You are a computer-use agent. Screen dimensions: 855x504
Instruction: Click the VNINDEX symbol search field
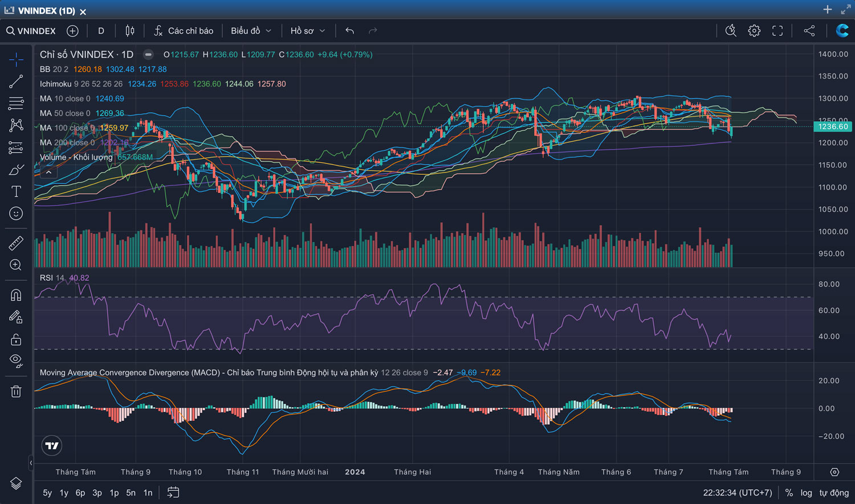[31, 31]
